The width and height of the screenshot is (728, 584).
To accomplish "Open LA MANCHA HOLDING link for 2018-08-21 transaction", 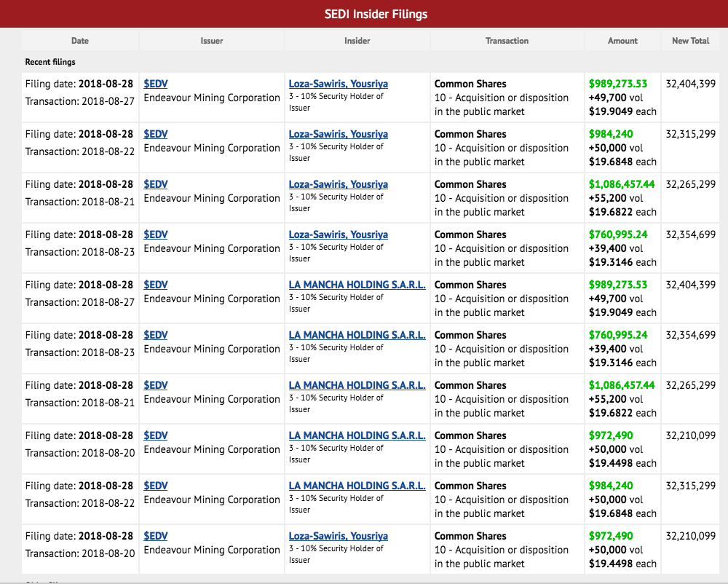I will pyautogui.click(x=357, y=385).
